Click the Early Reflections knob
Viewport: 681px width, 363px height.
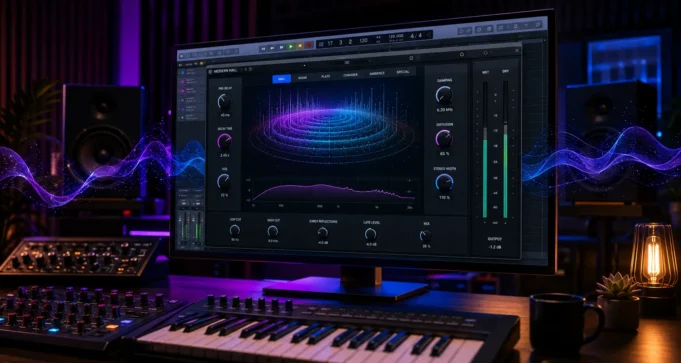click(x=323, y=233)
